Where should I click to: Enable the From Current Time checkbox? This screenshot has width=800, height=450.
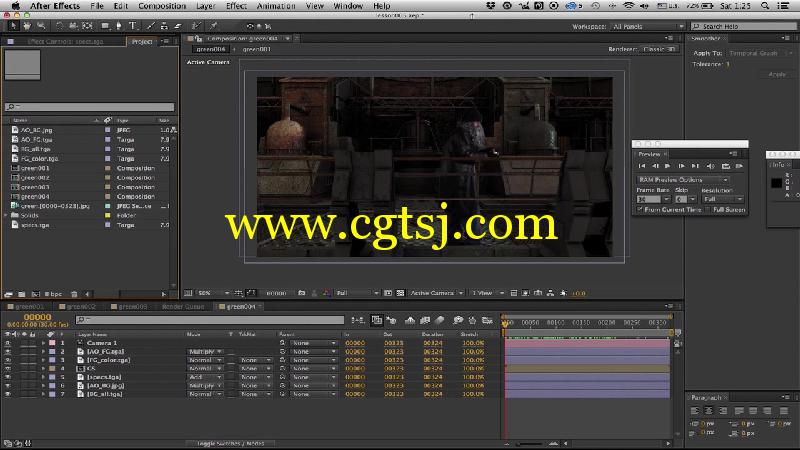pos(640,210)
